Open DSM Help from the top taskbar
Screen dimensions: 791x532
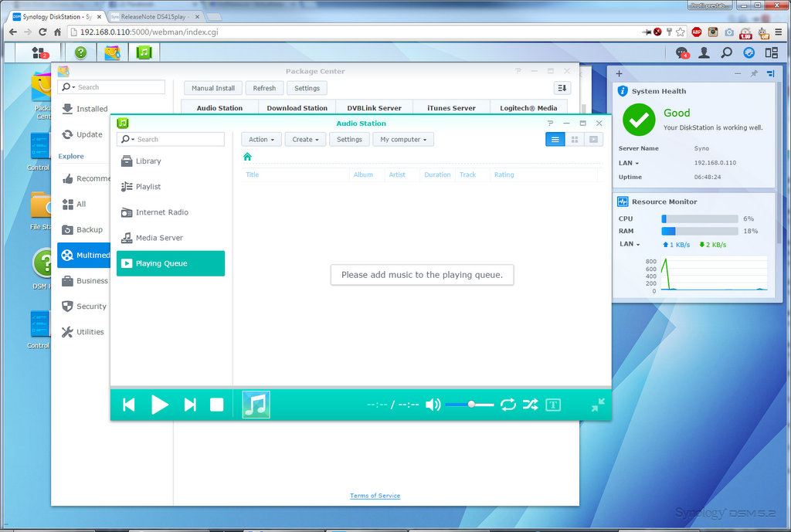click(80, 53)
